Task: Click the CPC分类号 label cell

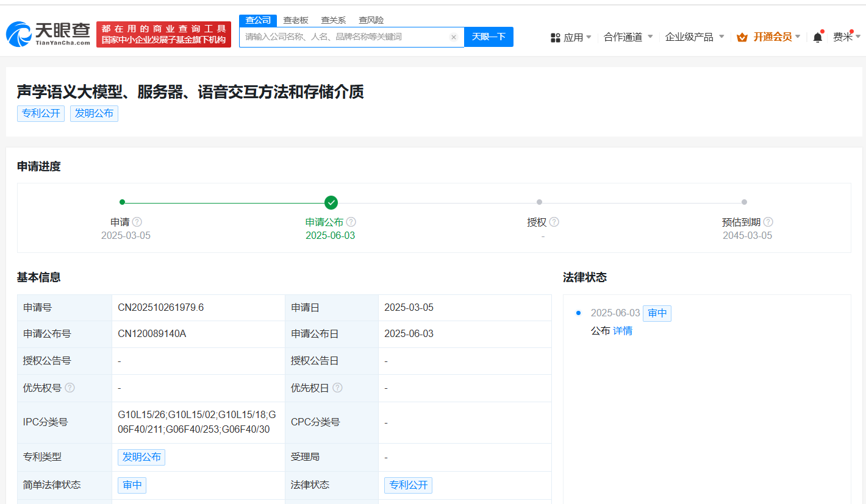Action: [332, 422]
